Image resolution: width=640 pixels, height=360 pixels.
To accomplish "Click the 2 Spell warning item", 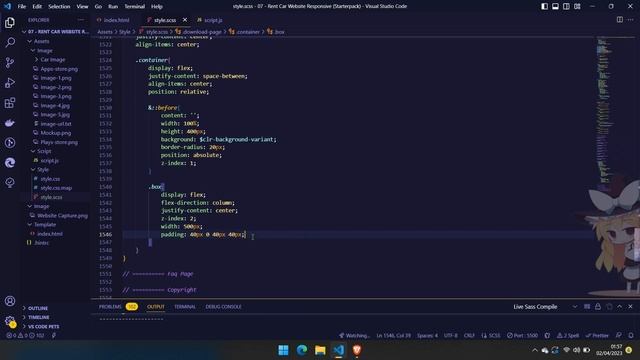I will pyautogui.click(x=568, y=336).
